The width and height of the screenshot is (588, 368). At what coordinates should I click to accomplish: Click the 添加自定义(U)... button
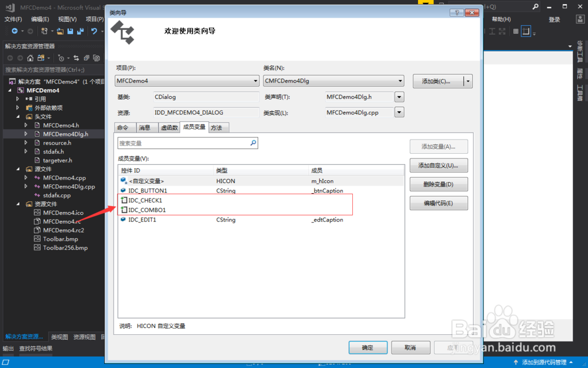tap(439, 165)
